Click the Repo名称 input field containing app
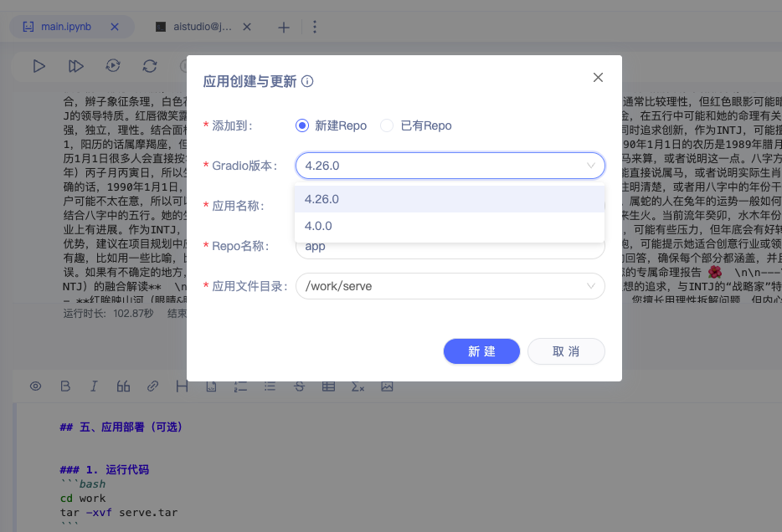The width and height of the screenshot is (782, 532). 450,249
